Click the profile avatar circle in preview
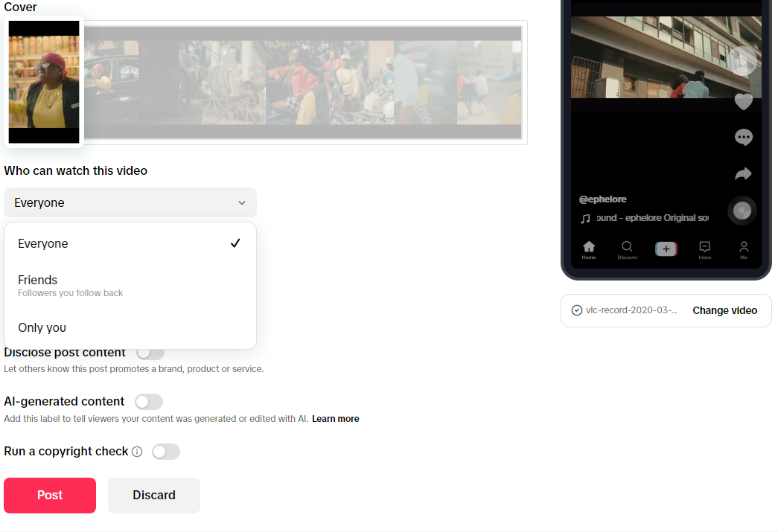This screenshot has width=778, height=532. click(743, 61)
